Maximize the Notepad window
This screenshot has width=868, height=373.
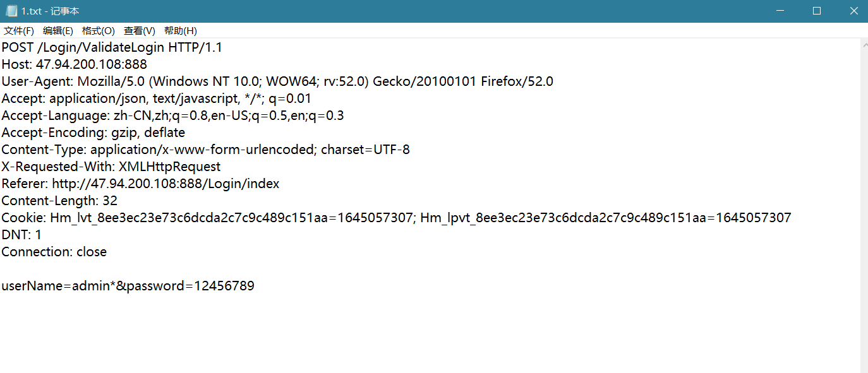coord(817,11)
